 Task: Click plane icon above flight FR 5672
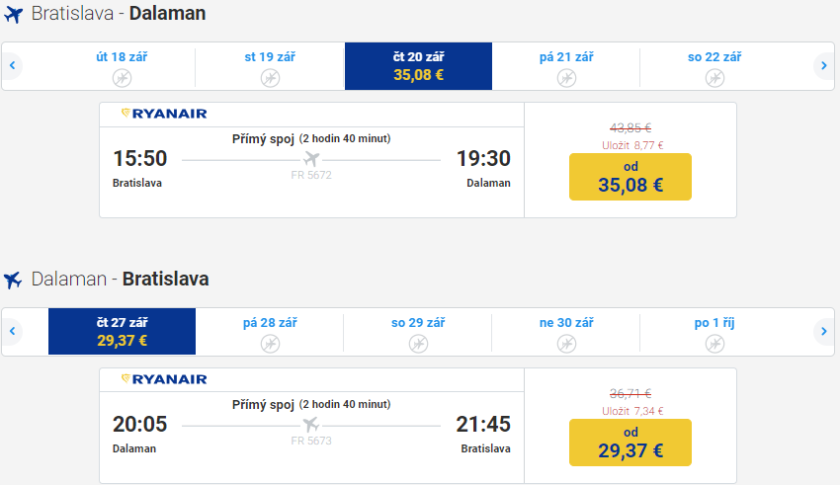(x=311, y=159)
